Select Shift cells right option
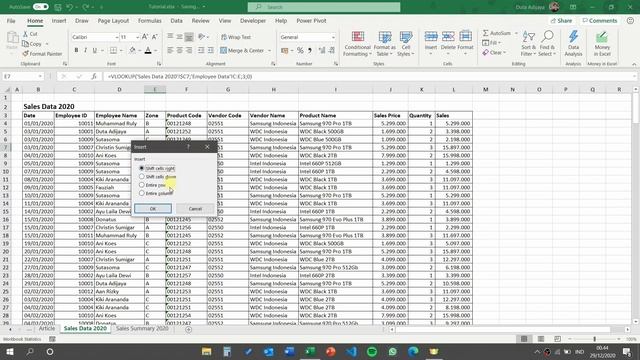Screen dimensions: 640x360 coord(157,168)
